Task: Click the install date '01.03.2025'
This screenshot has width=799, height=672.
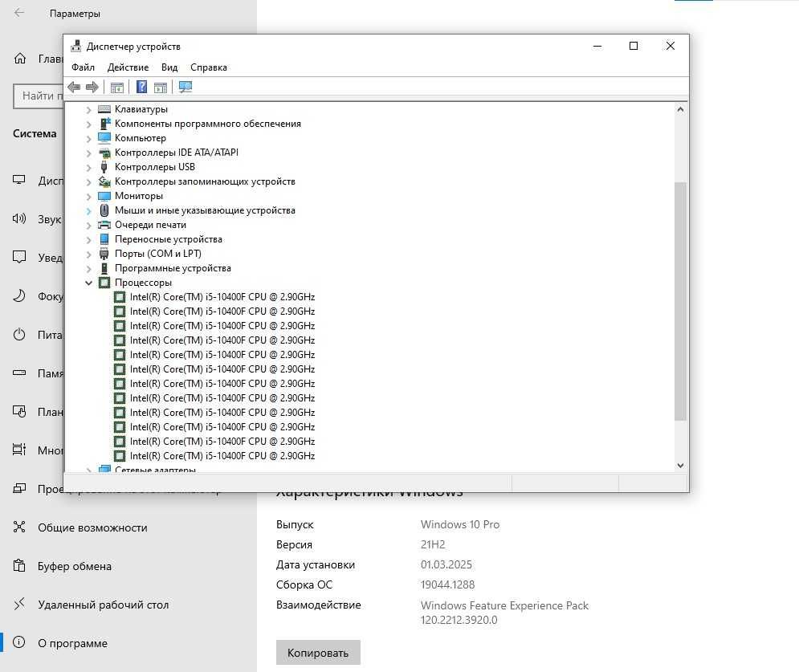Action: coord(446,564)
